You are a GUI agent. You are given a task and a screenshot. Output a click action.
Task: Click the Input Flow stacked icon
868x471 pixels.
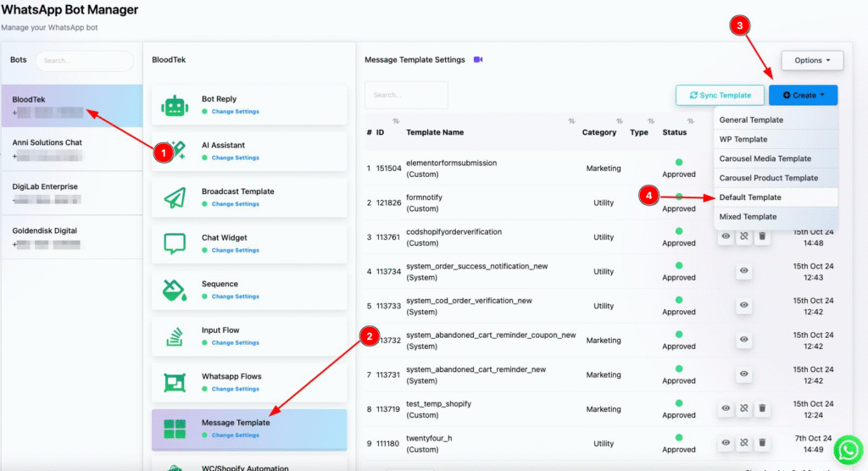click(x=175, y=336)
